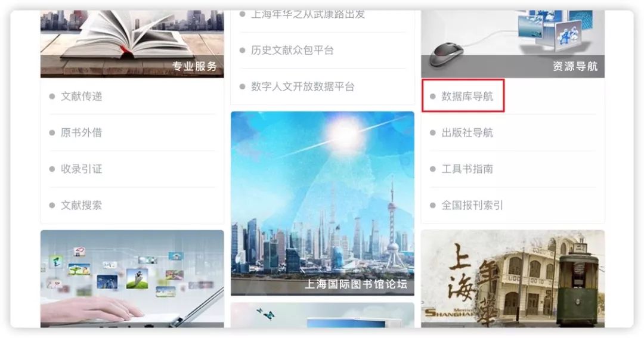Open the 出版社导航 link
This screenshot has height=338, width=644.
coord(467,133)
